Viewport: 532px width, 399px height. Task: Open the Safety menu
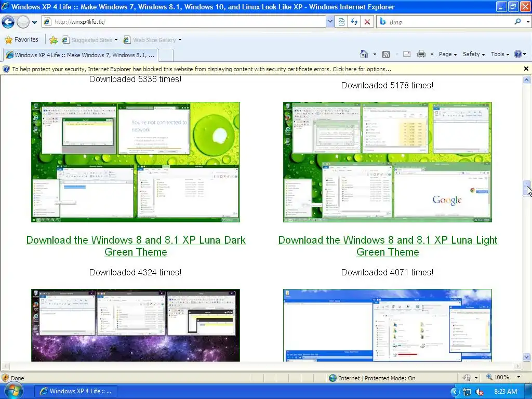pyautogui.click(x=474, y=54)
